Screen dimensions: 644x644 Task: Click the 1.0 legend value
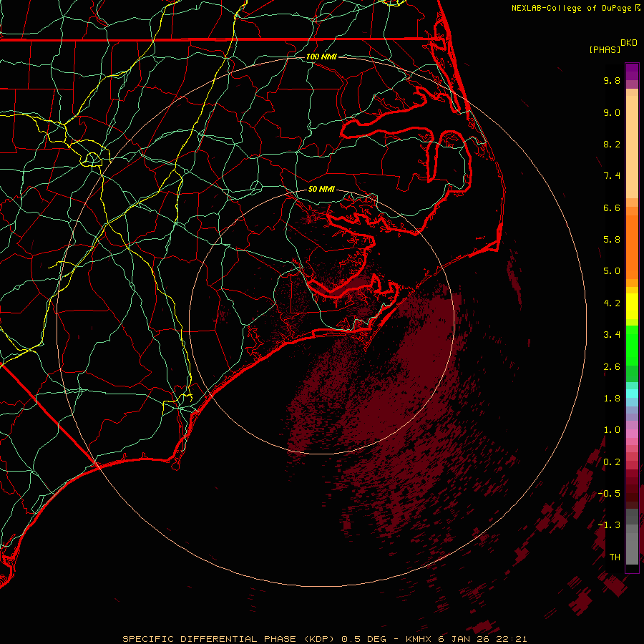pyautogui.click(x=612, y=430)
